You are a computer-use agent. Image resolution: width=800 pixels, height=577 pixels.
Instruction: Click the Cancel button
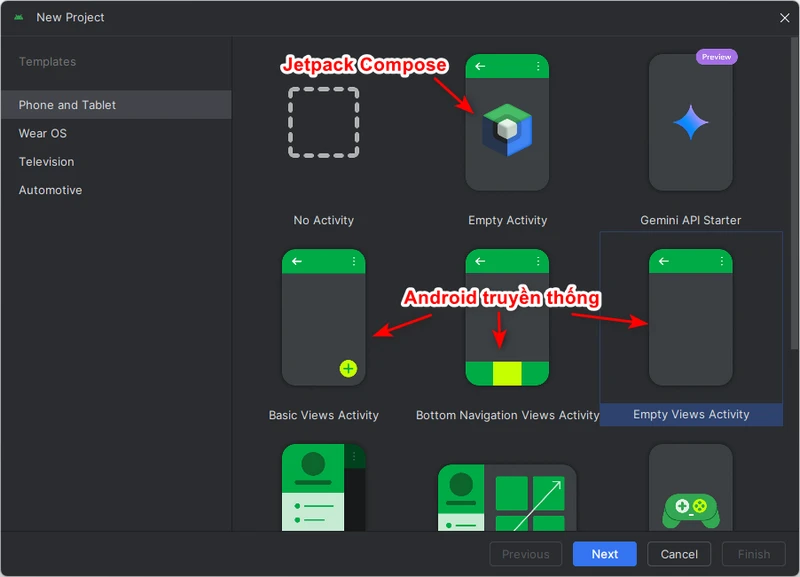(679, 554)
